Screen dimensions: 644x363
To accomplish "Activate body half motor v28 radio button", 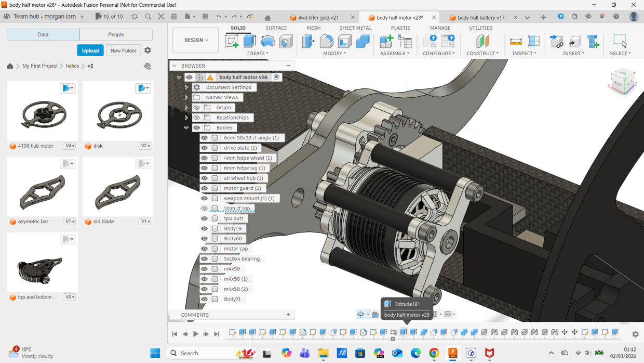I will coord(276,77).
